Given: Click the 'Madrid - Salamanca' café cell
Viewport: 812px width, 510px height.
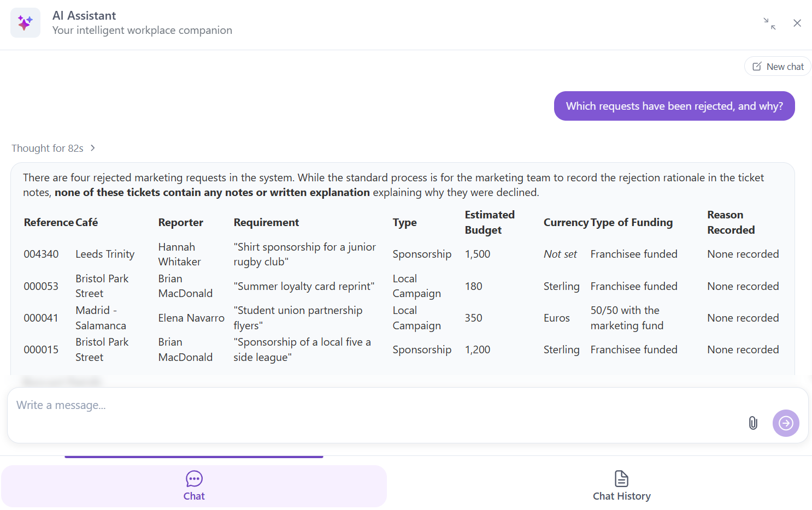Looking at the screenshot, I should (x=101, y=318).
